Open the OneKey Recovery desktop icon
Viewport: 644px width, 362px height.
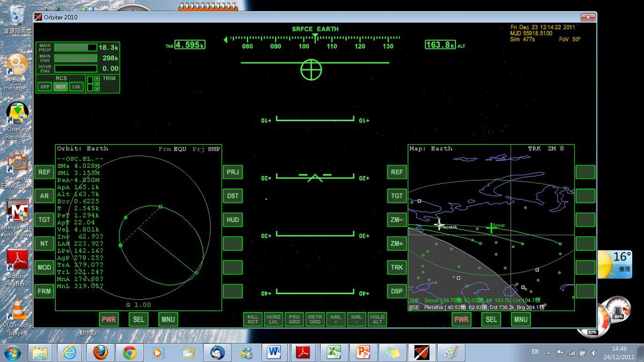16,122
